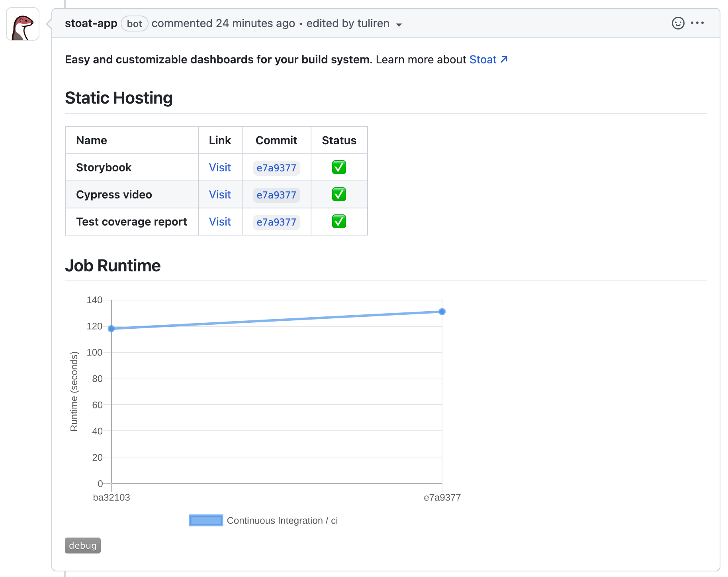Open the Stoat external link
This screenshot has height=577, width=728.
click(488, 59)
